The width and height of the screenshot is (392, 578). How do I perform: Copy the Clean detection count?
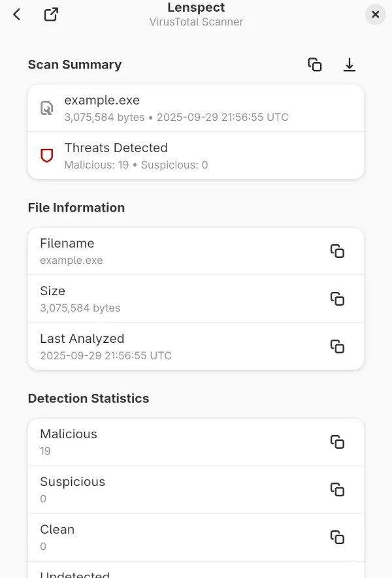338,537
